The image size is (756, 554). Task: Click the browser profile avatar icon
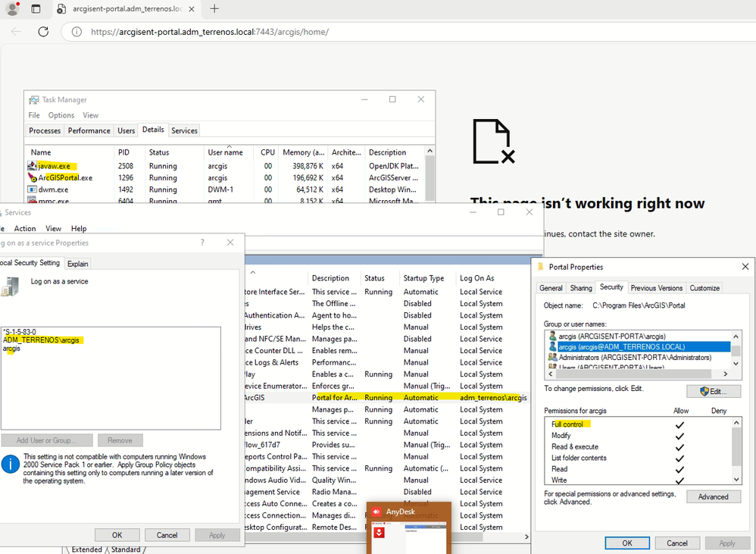pyautogui.click(x=12, y=9)
